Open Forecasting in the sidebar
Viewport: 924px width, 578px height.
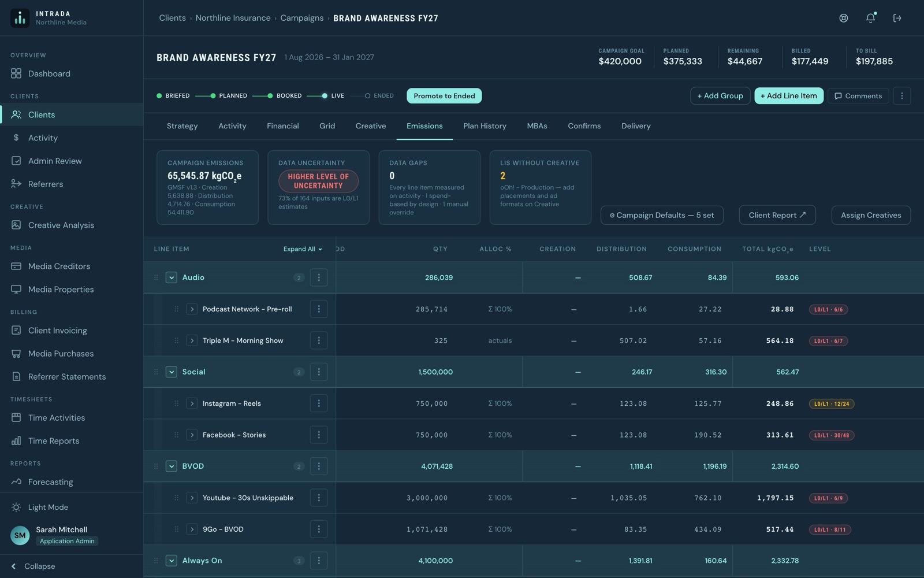72,481
